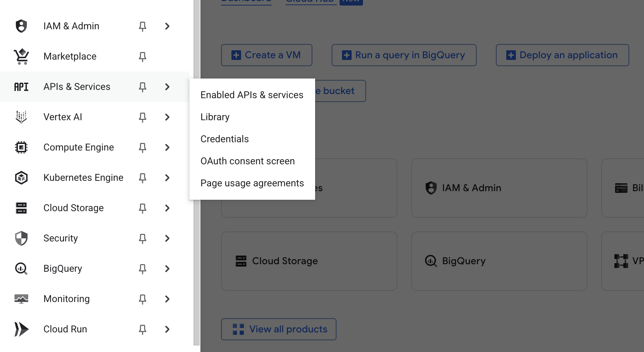Pin APIs & Services to the menu
Image resolution: width=644 pixels, height=352 pixels.
pos(143,87)
